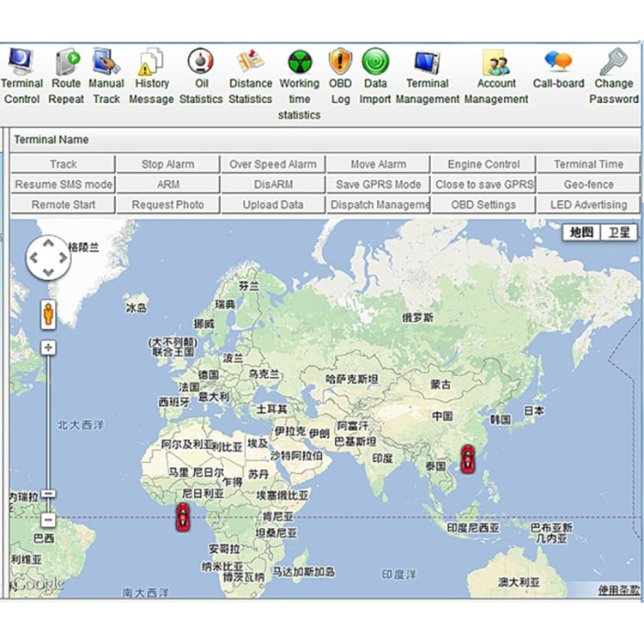Select the map view tab (地图)

point(582,232)
